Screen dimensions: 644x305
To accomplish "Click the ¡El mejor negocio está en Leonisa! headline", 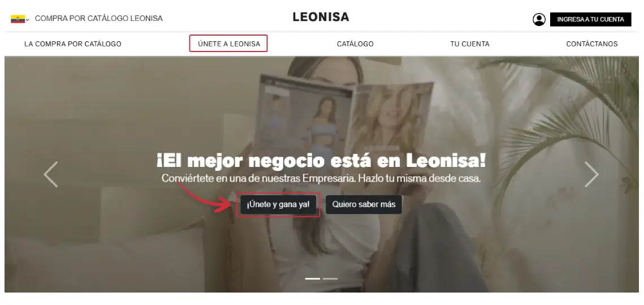I will point(321,161).
